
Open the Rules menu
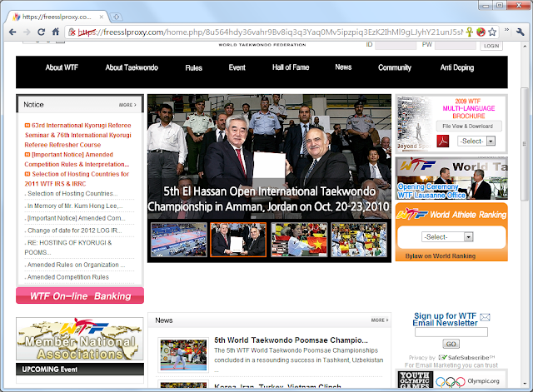(x=194, y=68)
